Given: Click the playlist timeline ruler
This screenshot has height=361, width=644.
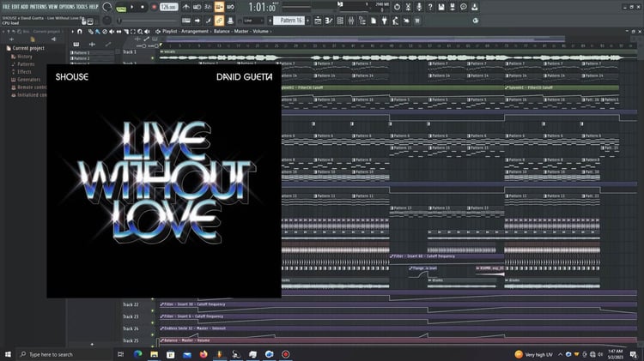Looking at the screenshot, I should tap(398, 45).
